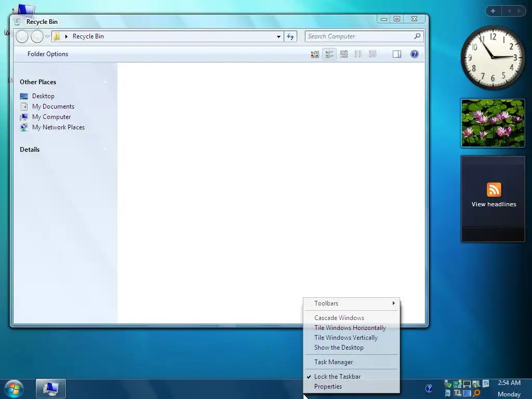
Task: Click View headlines in feed gadget
Action: [x=494, y=204]
